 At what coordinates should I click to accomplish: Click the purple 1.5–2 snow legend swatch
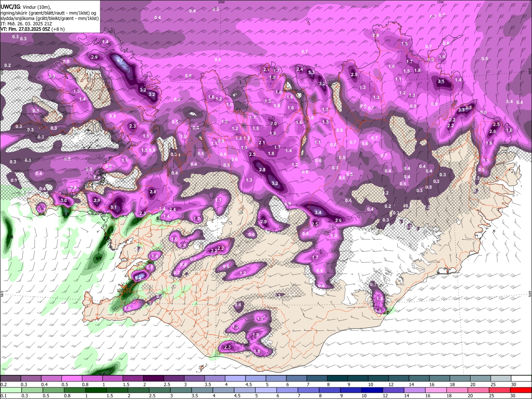click(x=133, y=379)
